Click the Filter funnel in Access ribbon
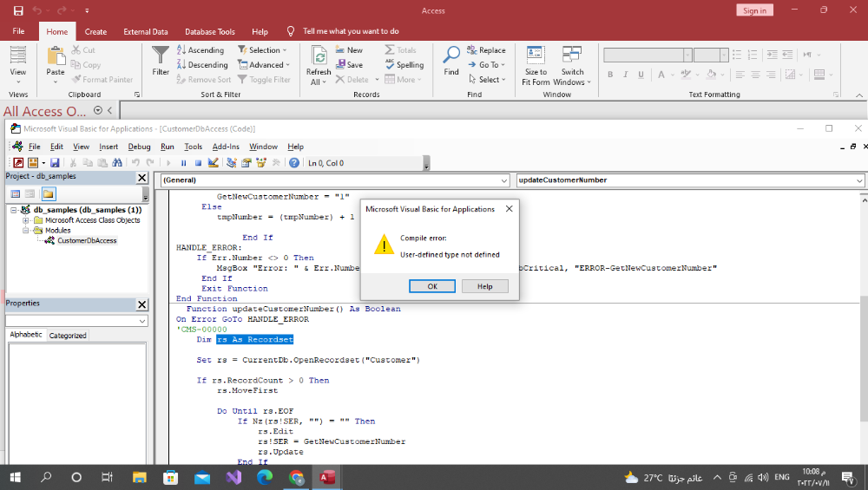This screenshot has height=490, width=868. 161,61
